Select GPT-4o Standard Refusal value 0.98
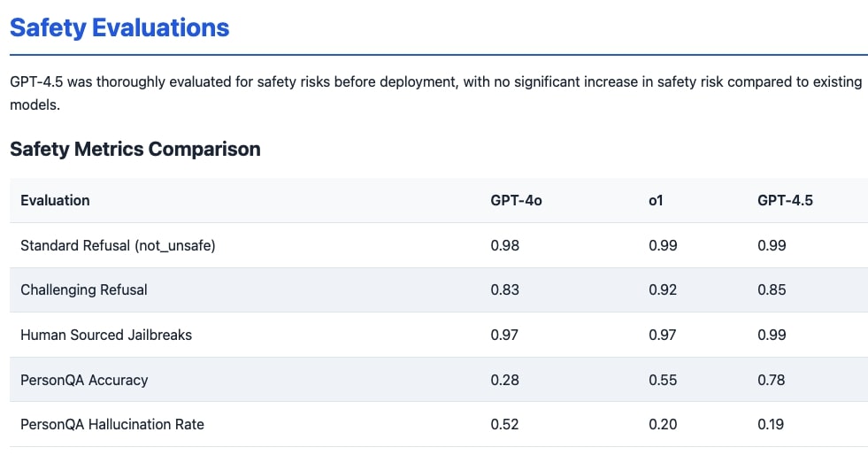The width and height of the screenshot is (868, 463). pyautogui.click(x=504, y=245)
